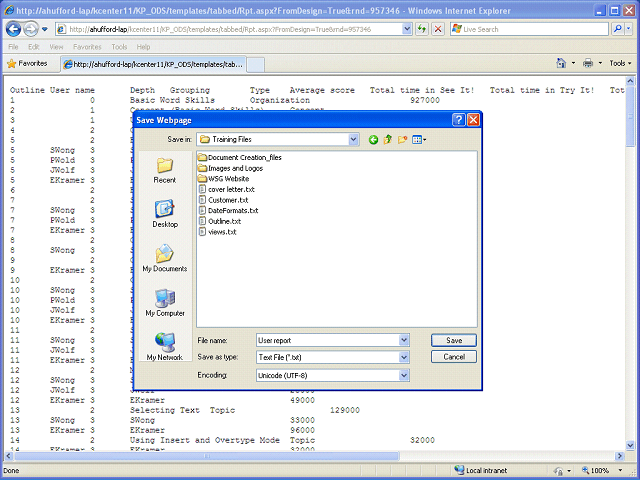Open the File name dropdown arrow
Viewport: 640px width, 480px height.
pyautogui.click(x=404, y=340)
